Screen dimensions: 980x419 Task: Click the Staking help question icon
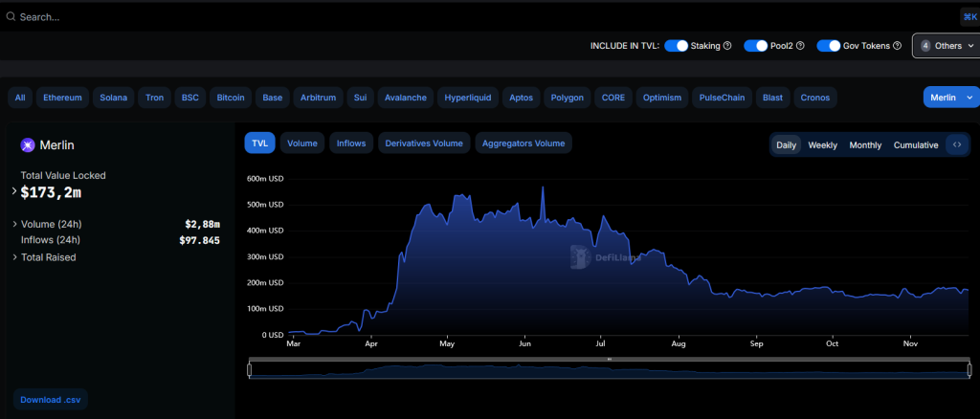pos(727,46)
